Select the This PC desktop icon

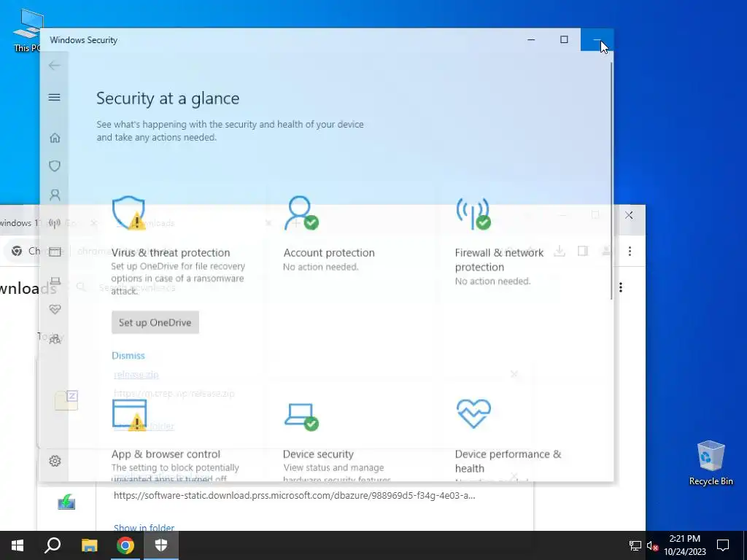tap(28, 30)
